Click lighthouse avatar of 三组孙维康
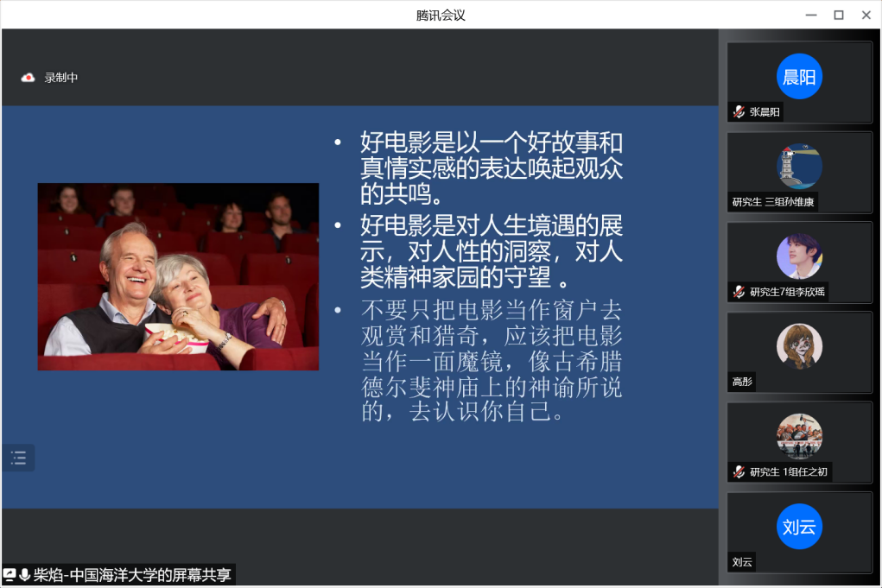The width and height of the screenshot is (882, 588). (x=799, y=167)
